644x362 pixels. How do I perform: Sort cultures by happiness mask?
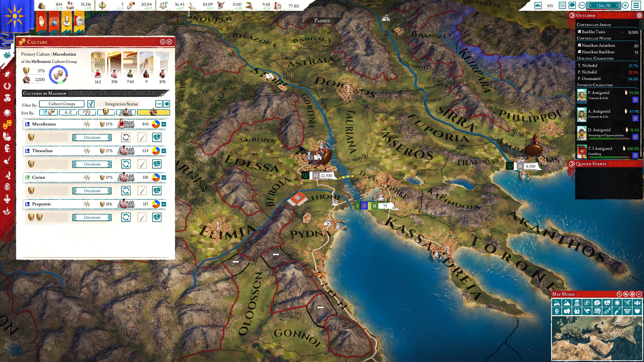click(106, 112)
